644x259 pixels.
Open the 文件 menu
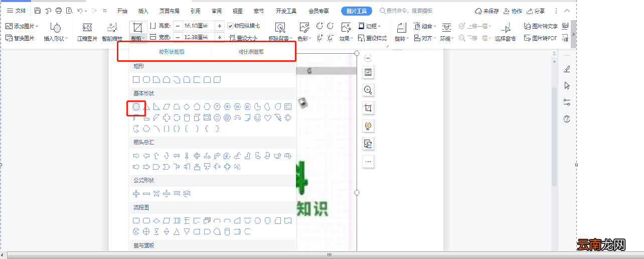16,11
